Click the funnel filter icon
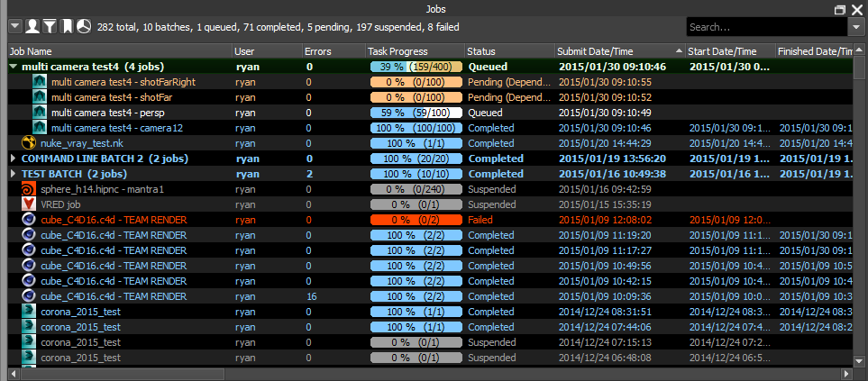Screen dimensions: 868x381 click(x=50, y=27)
